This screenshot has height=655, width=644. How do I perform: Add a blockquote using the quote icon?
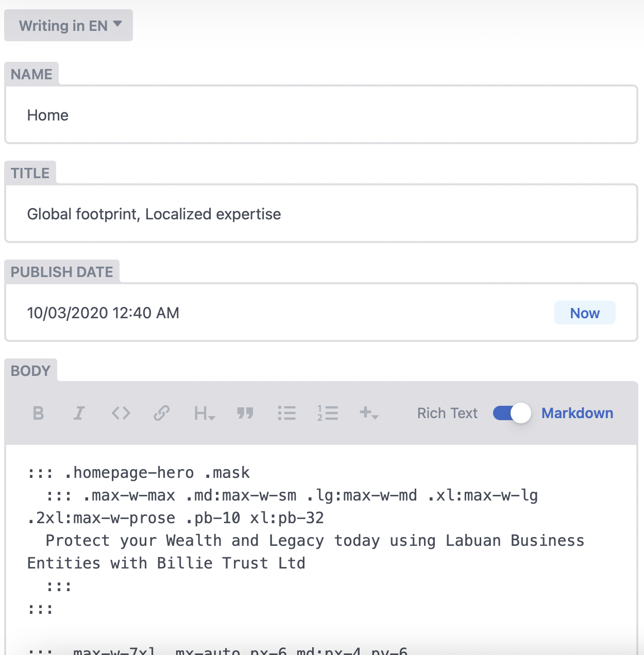245,413
